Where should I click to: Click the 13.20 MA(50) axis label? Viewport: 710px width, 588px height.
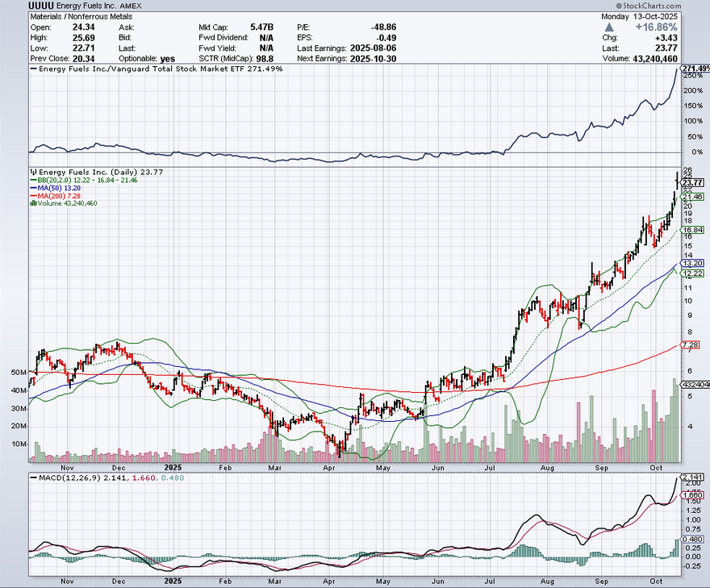pyautogui.click(x=693, y=264)
